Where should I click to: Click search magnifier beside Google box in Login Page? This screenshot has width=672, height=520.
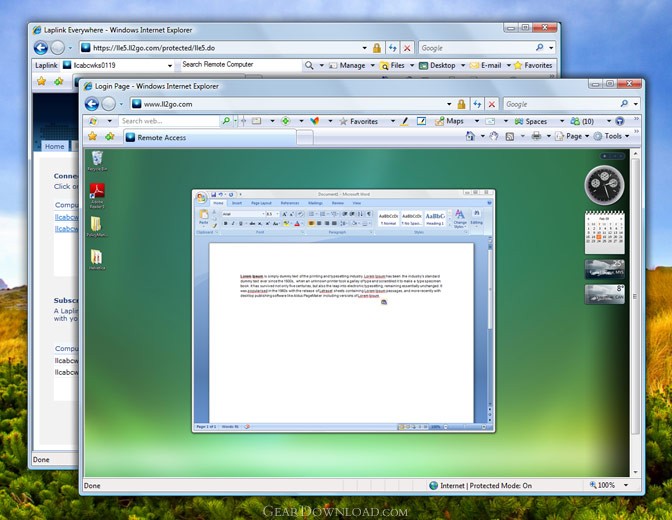click(624, 104)
